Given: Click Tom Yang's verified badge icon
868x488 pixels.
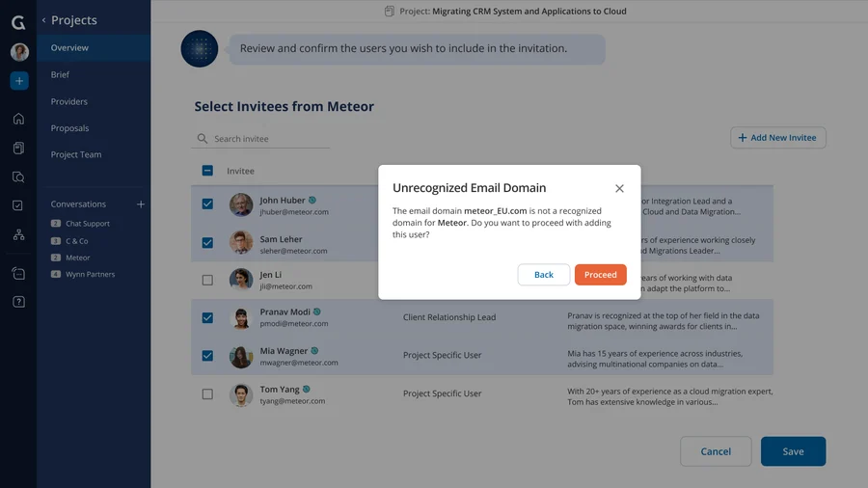Looking at the screenshot, I should pos(306,389).
